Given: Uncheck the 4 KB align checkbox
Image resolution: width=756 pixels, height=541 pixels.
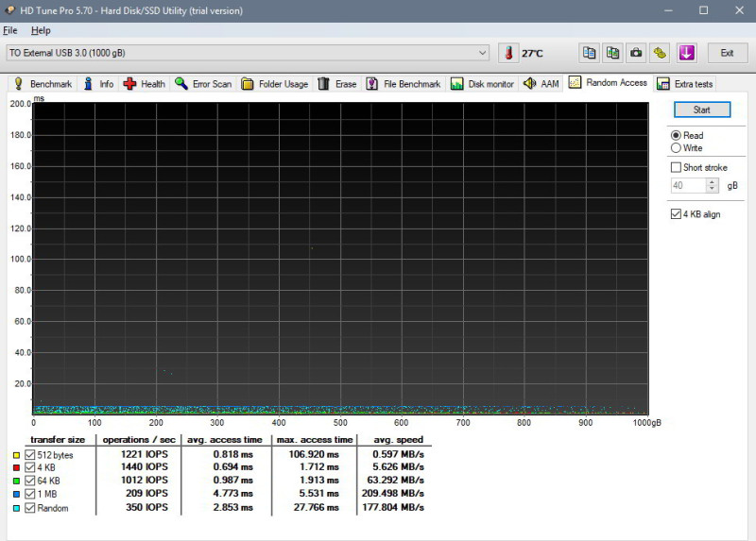Looking at the screenshot, I should pos(676,214).
